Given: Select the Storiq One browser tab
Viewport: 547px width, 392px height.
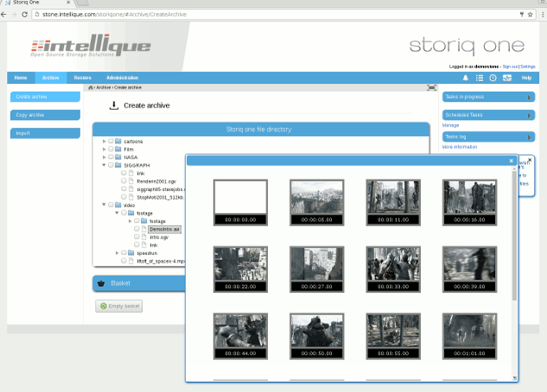Looking at the screenshot, I should (x=37, y=3).
